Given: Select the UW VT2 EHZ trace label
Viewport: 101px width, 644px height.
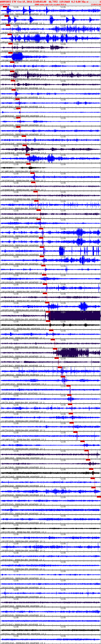Looking at the screenshot, I should (x=23, y=624).
